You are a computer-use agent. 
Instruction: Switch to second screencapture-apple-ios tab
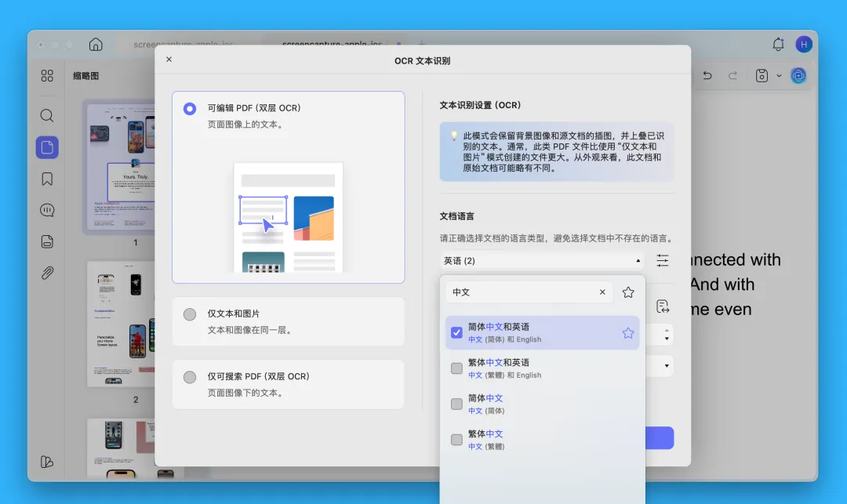pos(333,44)
